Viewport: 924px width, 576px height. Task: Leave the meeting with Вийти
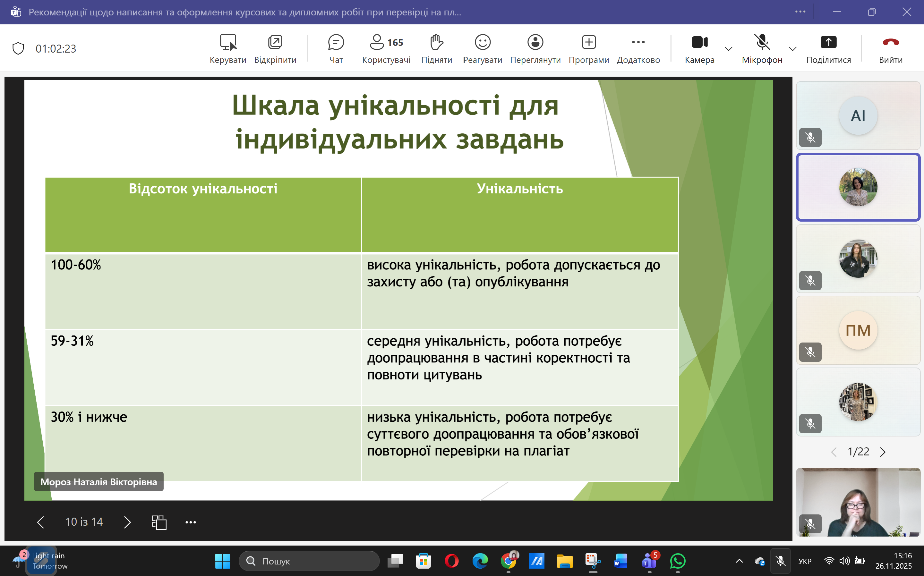pos(890,48)
